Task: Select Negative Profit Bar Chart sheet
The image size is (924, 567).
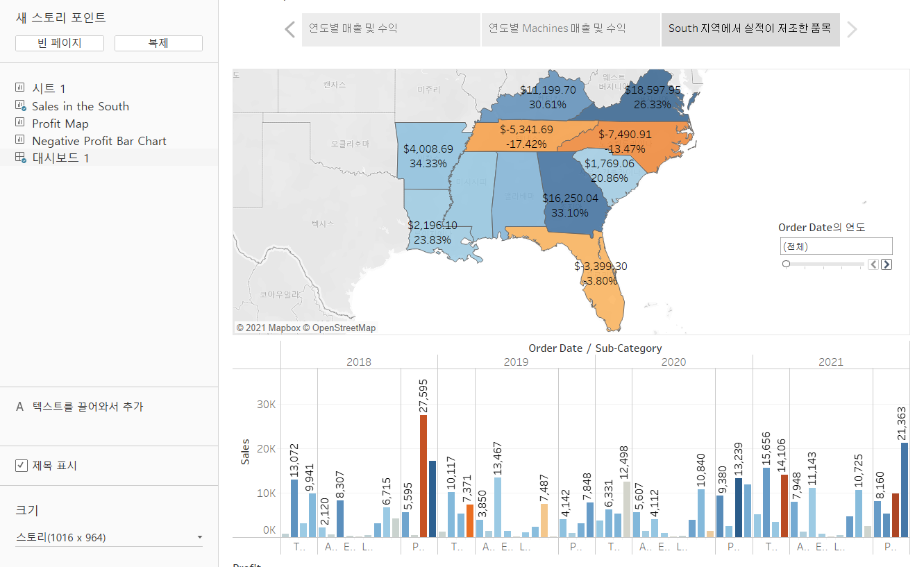Action: [99, 141]
